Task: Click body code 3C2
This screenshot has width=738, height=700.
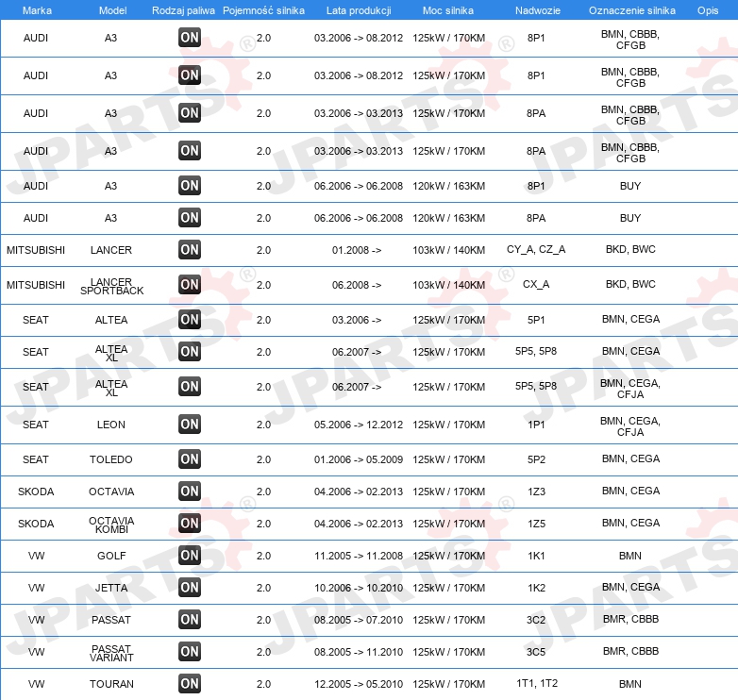Action: coord(536,620)
